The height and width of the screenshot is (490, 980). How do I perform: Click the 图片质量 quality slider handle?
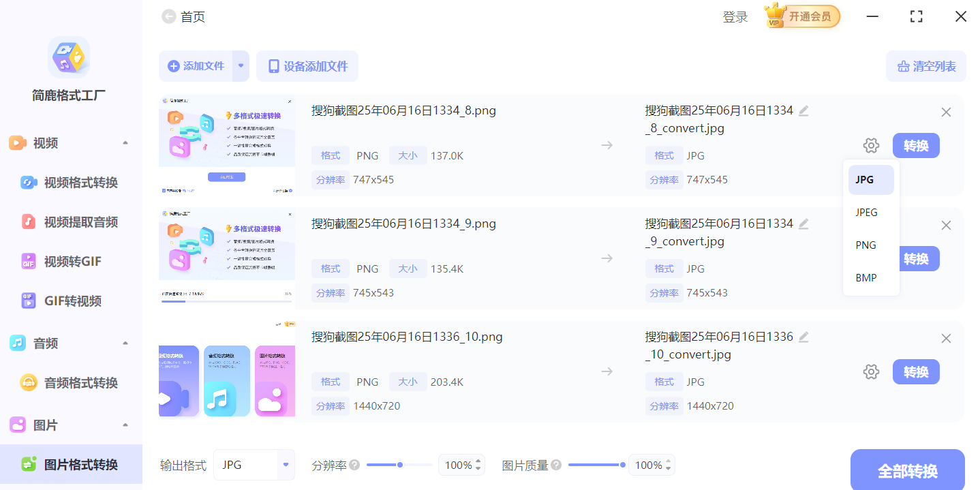623,465
